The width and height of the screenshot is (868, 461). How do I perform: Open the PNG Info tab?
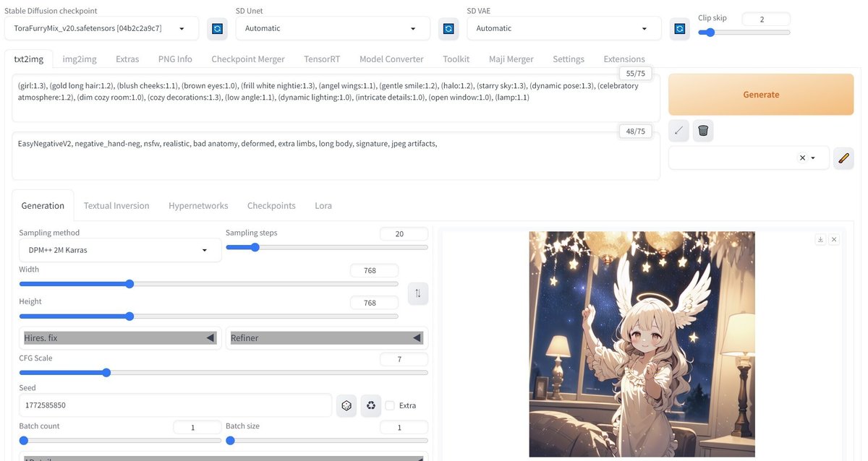[x=174, y=59]
